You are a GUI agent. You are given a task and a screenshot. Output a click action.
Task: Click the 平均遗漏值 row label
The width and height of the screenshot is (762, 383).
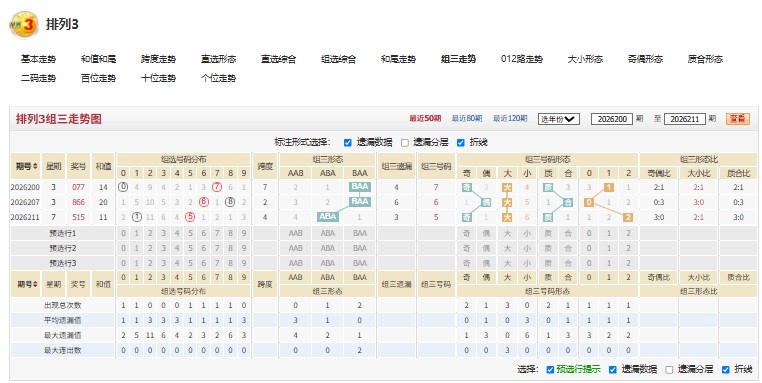63,321
